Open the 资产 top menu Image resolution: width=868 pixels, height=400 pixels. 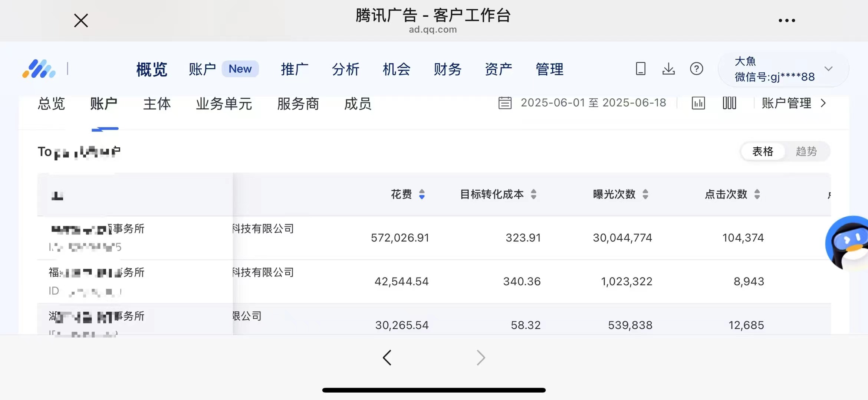coord(499,69)
